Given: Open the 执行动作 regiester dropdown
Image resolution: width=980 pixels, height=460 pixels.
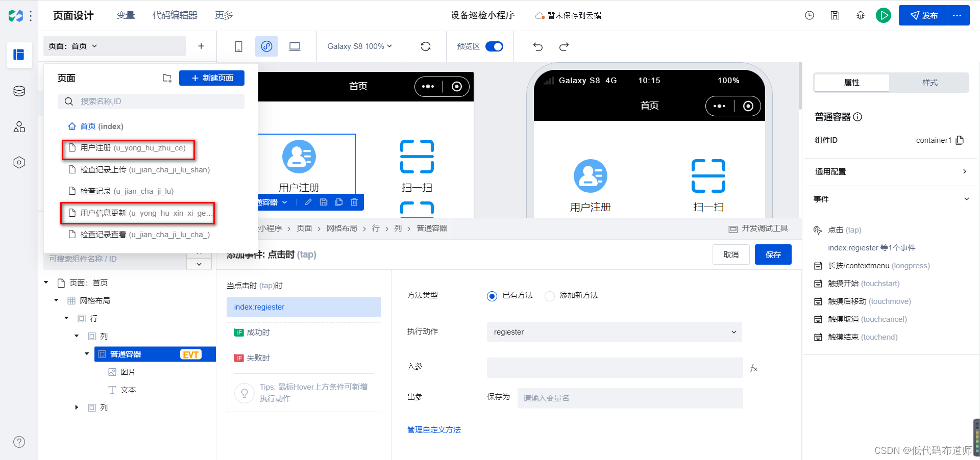Looking at the screenshot, I should click(x=614, y=332).
